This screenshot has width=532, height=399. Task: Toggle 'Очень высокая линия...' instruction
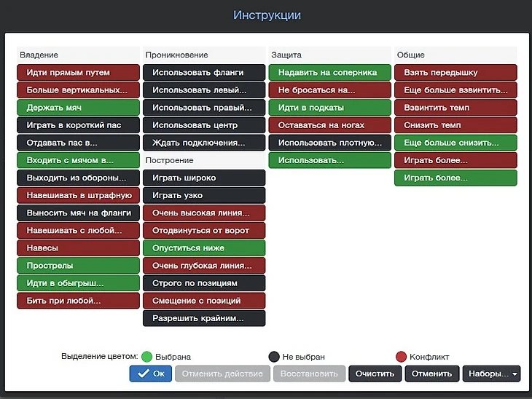tap(204, 213)
